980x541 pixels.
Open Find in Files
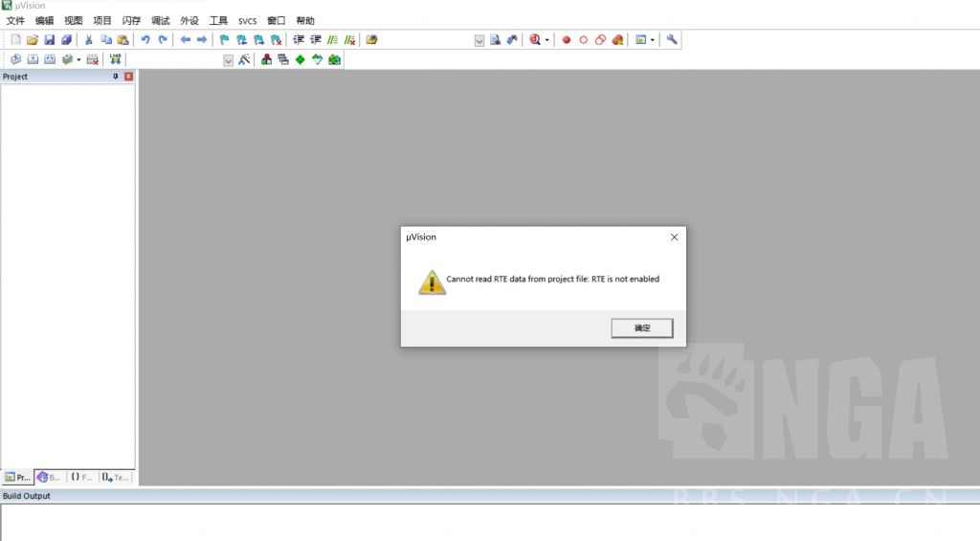(372, 40)
